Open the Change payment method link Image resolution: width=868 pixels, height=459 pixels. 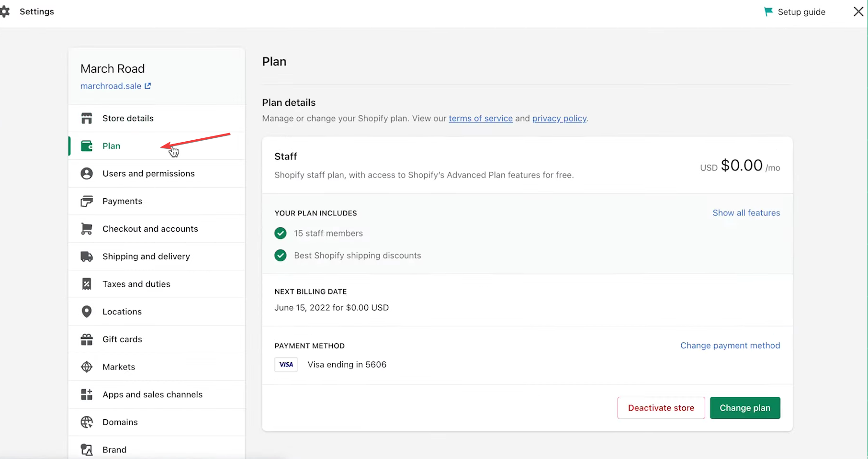tap(730, 346)
